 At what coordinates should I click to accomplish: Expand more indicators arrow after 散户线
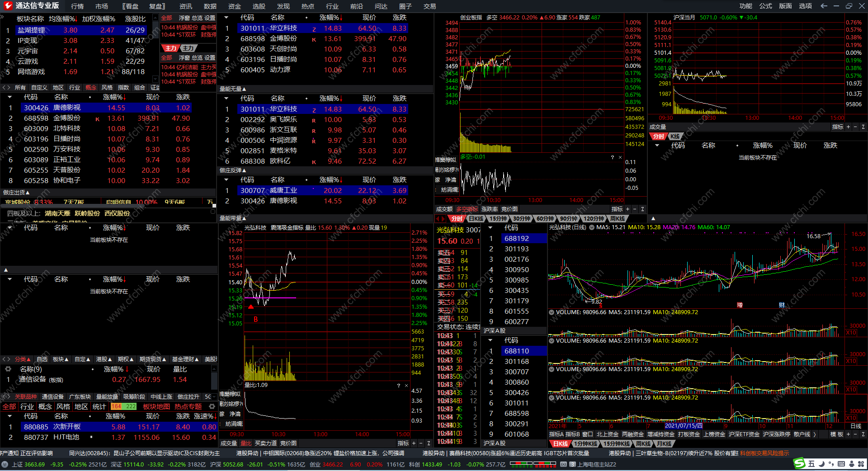click(815, 434)
